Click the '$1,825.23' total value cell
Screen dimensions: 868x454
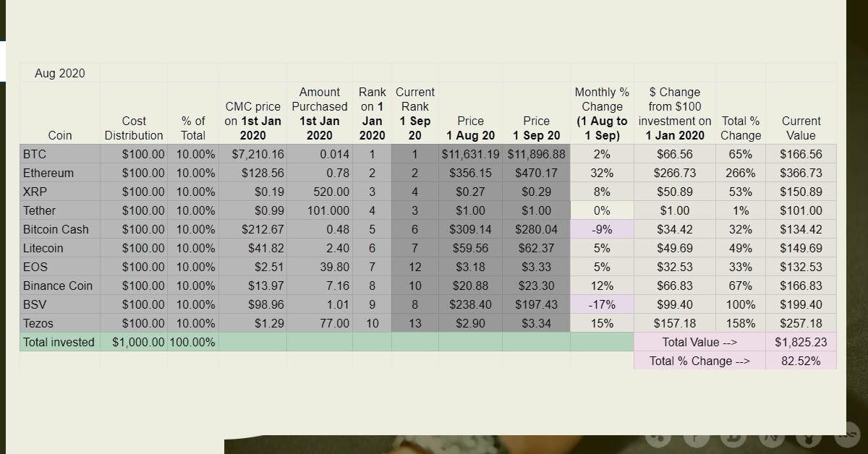[x=801, y=342]
